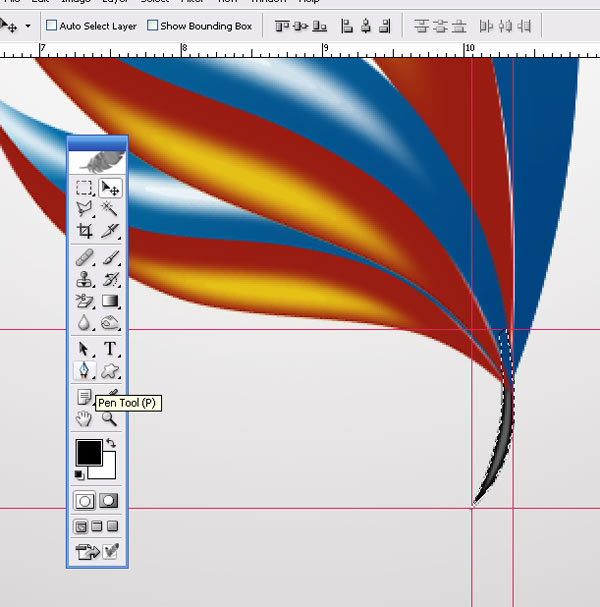Activate the Crop tool
This screenshot has height=607, width=600.
[85, 231]
